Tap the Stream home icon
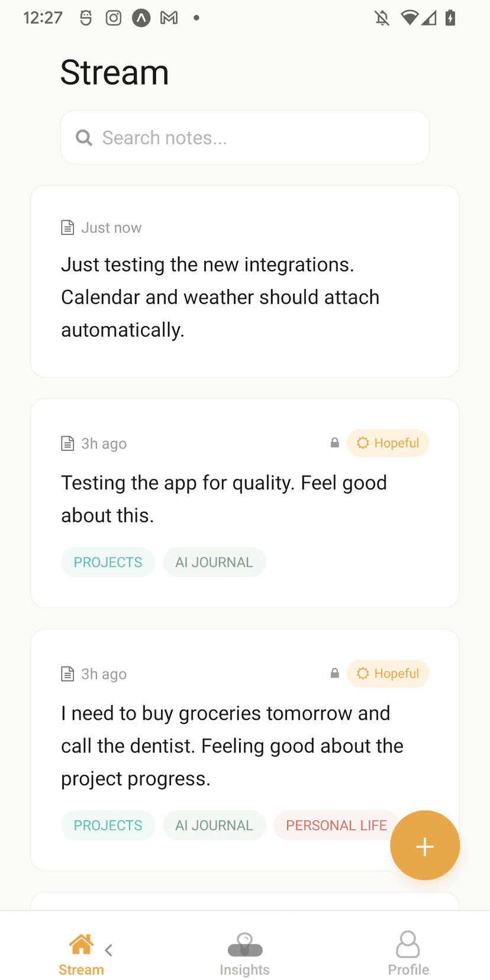The image size is (490, 980). (80, 943)
